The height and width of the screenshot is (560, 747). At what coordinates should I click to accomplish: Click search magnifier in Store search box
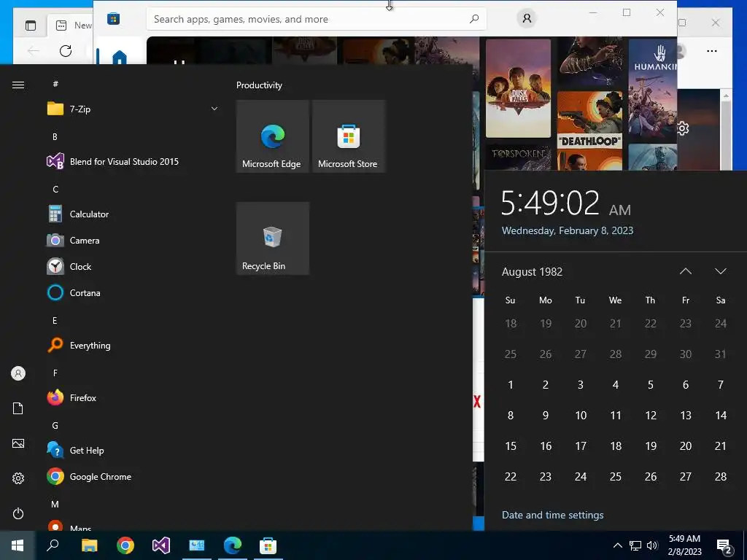pyautogui.click(x=474, y=19)
